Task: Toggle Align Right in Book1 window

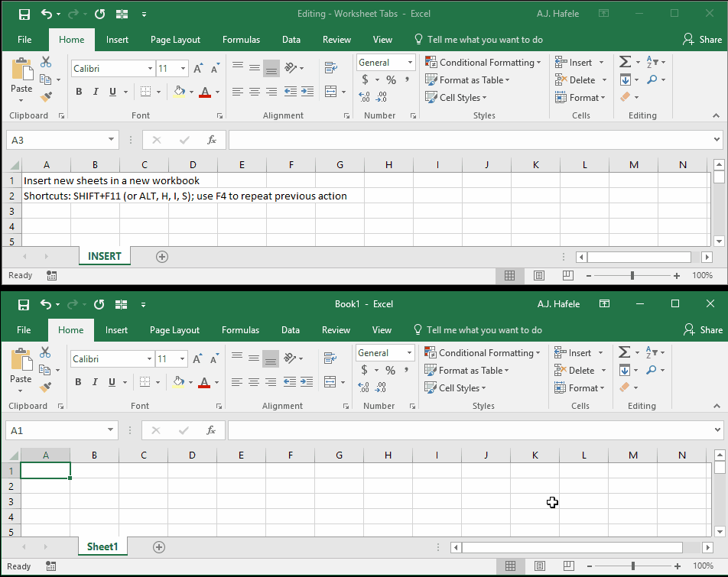Action: pyautogui.click(x=270, y=382)
